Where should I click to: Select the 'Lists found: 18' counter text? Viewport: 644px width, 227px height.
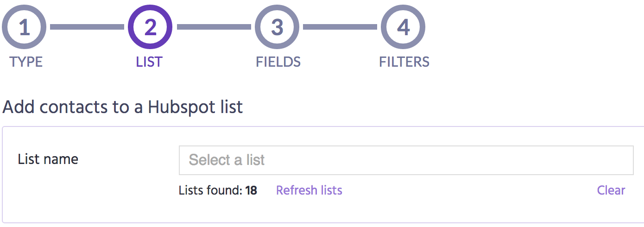(218, 190)
